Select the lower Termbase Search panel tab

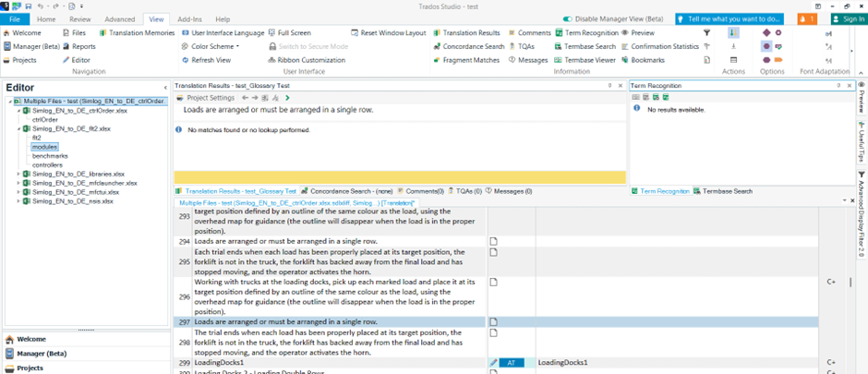coord(724,191)
